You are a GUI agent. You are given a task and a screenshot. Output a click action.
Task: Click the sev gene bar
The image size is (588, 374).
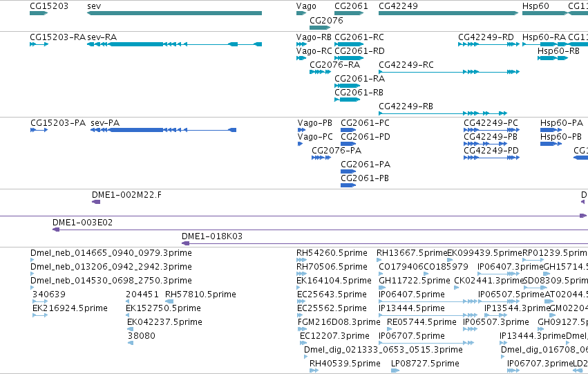(174, 13)
